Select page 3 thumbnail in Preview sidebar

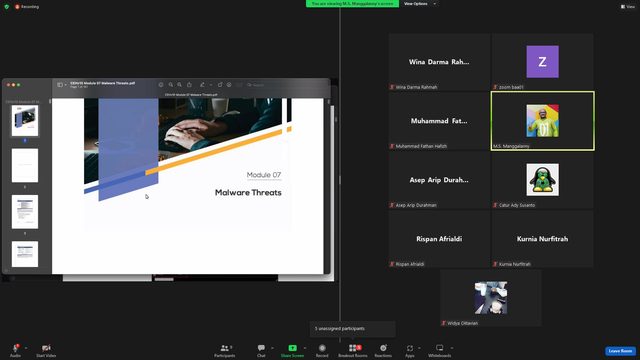click(25, 212)
